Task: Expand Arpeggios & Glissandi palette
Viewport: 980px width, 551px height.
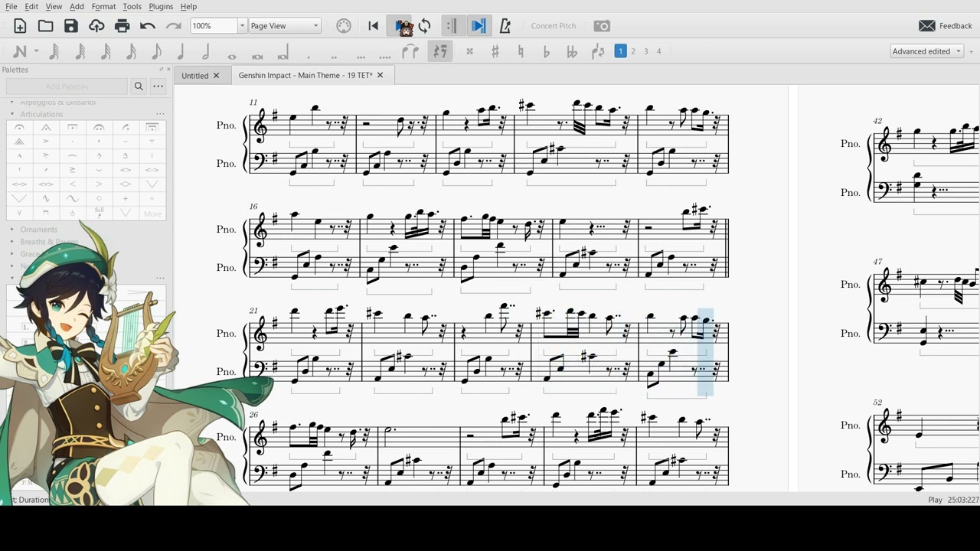Action: (12, 102)
